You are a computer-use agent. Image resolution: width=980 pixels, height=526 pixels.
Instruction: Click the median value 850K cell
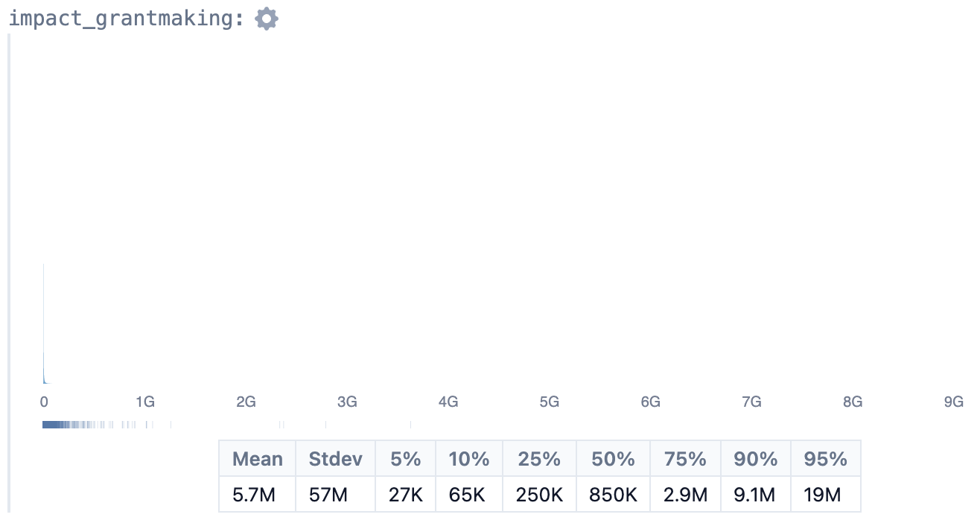click(614, 495)
